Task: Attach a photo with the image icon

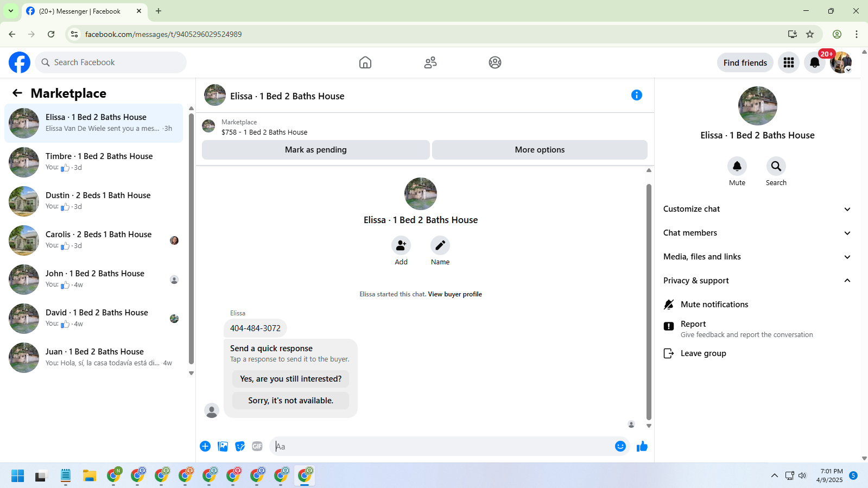Action: pos(223,446)
